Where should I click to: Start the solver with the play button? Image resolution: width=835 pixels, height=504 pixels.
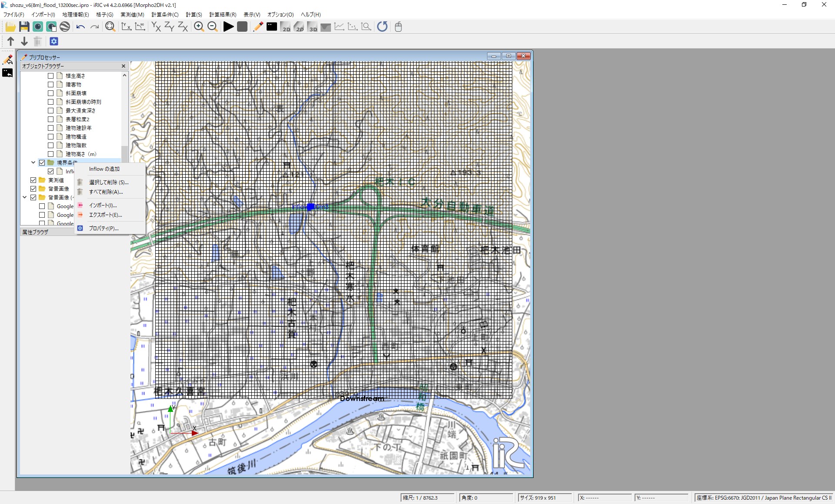(x=228, y=27)
